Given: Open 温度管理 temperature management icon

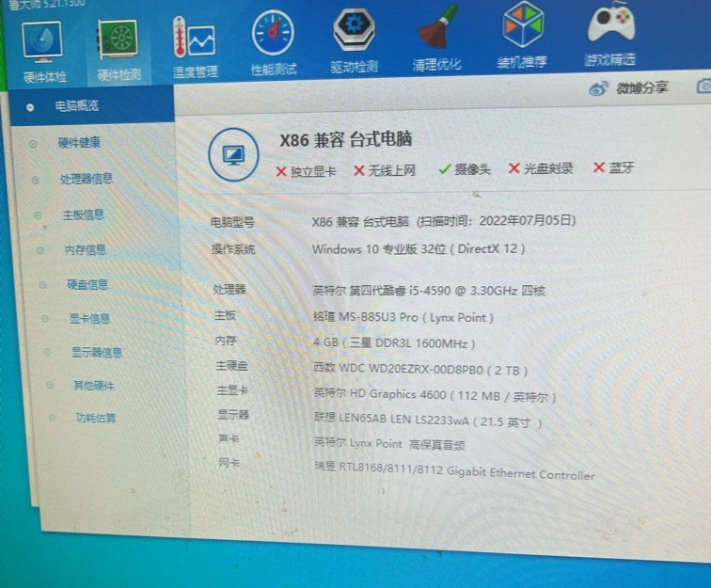Looking at the screenshot, I should coord(194,39).
